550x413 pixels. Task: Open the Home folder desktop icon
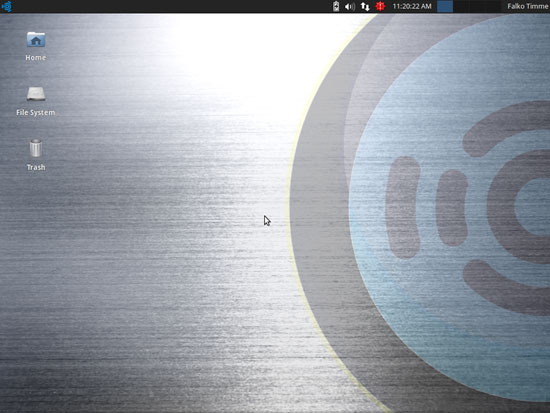pyautogui.click(x=36, y=40)
